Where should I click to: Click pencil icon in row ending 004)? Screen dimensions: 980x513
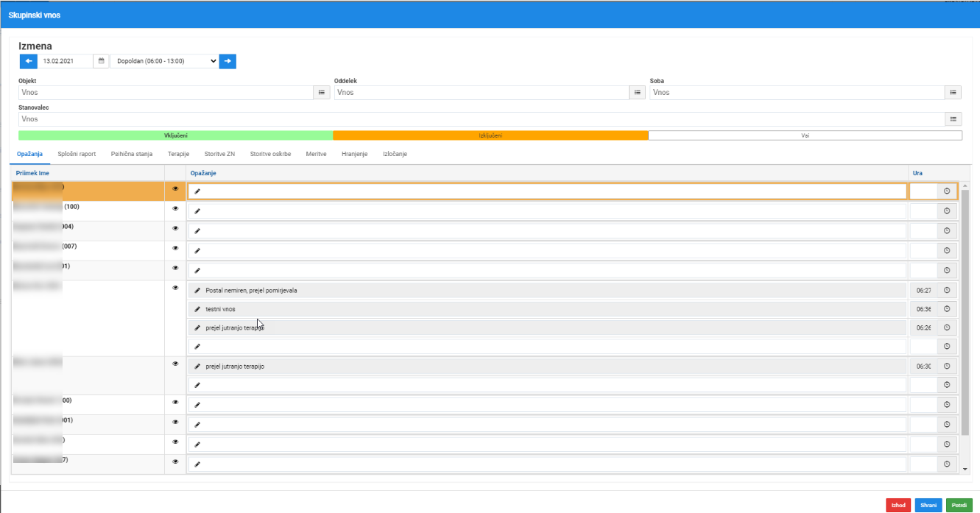(197, 231)
